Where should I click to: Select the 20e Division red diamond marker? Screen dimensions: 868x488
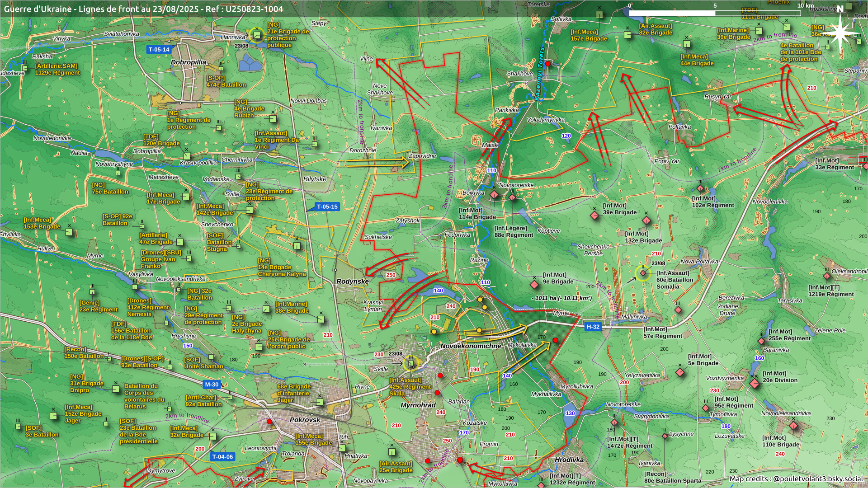(754, 384)
